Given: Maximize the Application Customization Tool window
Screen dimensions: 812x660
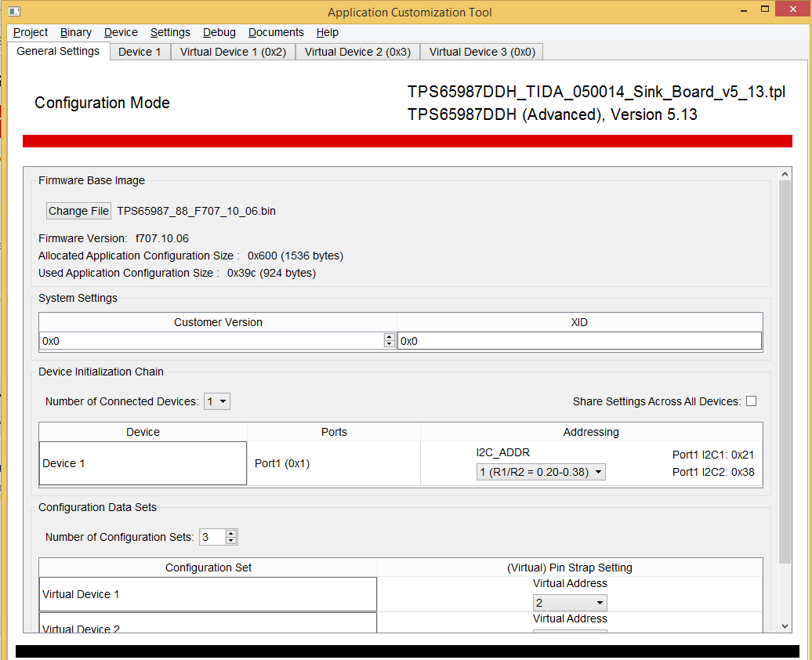Looking at the screenshot, I should click(x=765, y=9).
